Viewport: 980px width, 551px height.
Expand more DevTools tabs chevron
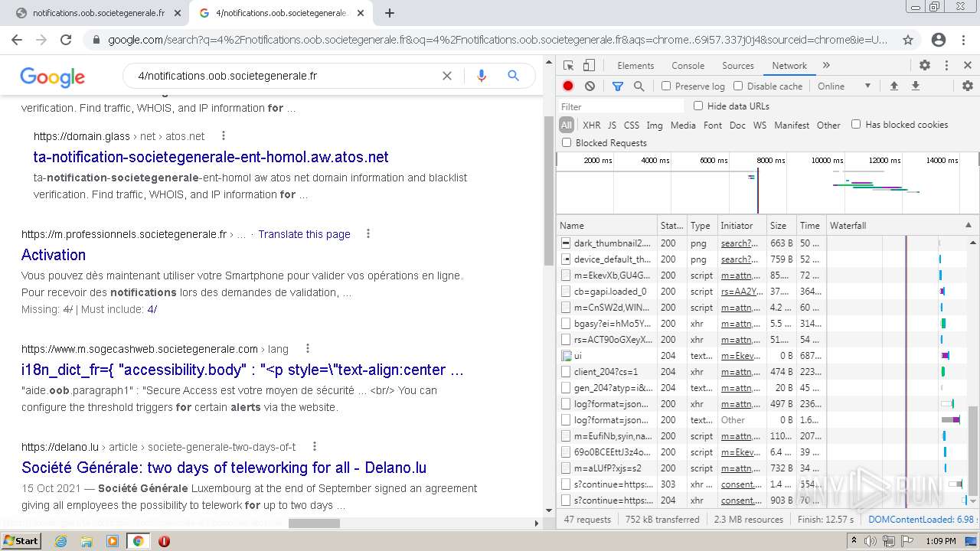pyautogui.click(x=826, y=66)
